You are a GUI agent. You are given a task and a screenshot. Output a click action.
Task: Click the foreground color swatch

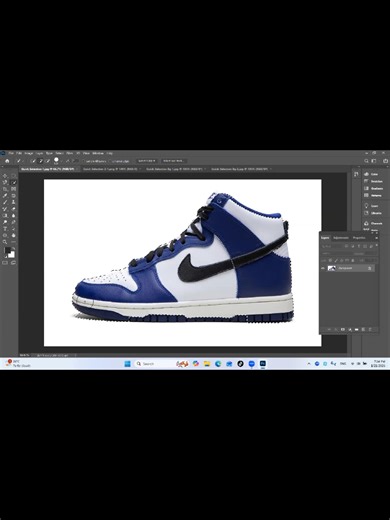[x=7, y=250]
